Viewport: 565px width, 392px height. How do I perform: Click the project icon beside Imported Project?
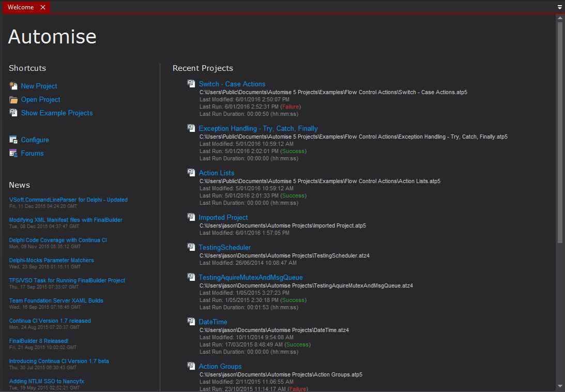click(x=191, y=217)
